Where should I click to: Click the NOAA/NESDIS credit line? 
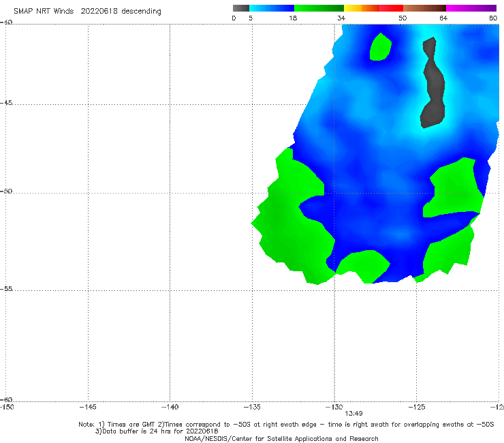pyautogui.click(x=281, y=438)
